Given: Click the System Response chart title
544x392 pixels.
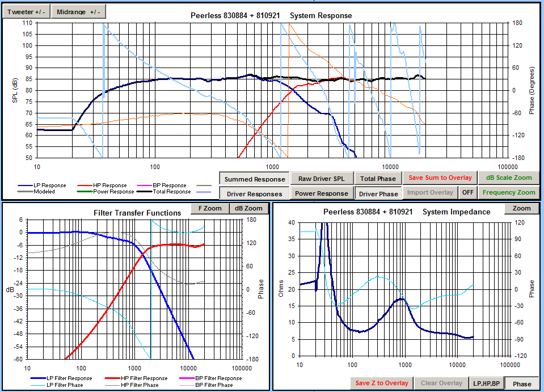Looking at the screenshot, I should [271, 16].
